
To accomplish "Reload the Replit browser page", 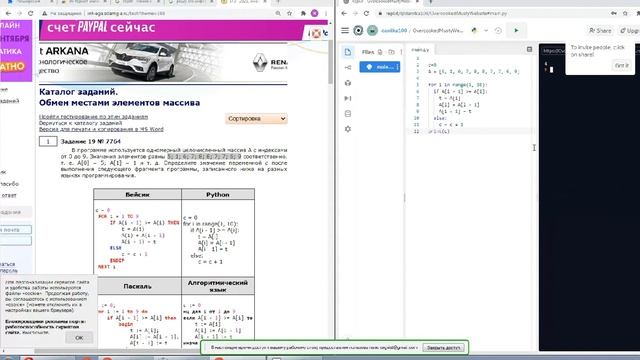I will (366, 13).
